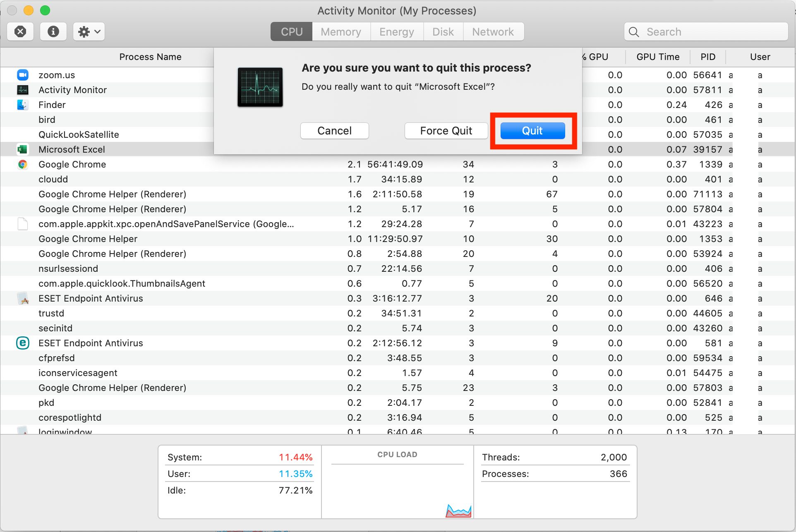Click the zoom.us app icon
The image size is (796, 532).
pos(22,75)
